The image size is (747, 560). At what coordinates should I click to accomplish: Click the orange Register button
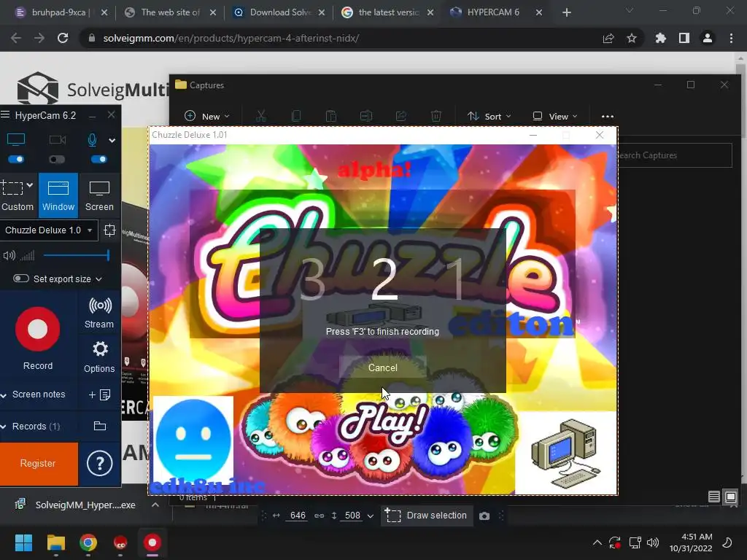38,463
